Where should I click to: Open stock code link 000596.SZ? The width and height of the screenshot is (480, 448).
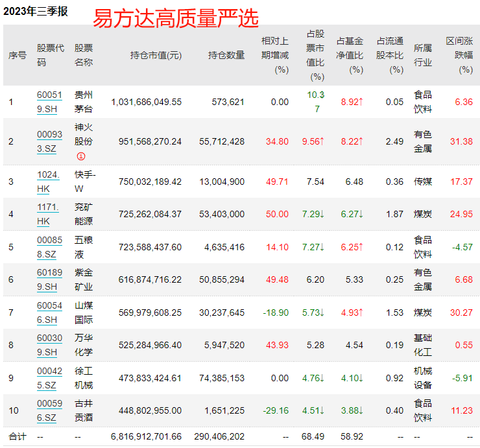coord(49,410)
